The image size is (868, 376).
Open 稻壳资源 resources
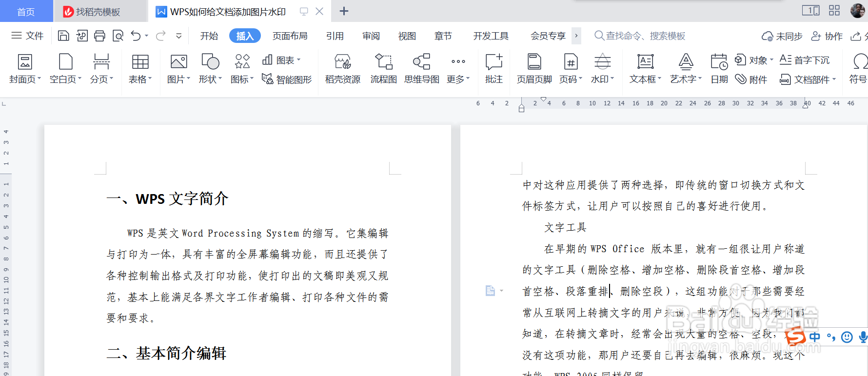[343, 69]
